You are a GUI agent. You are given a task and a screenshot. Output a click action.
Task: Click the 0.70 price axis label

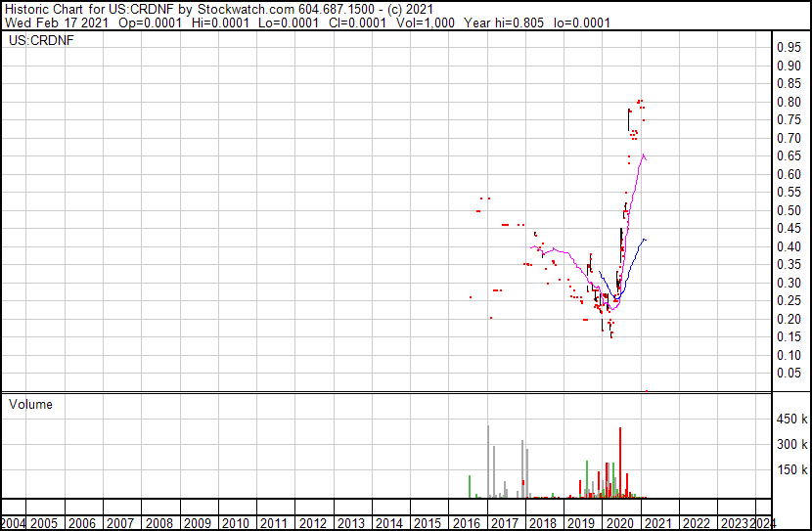coord(789,138)
